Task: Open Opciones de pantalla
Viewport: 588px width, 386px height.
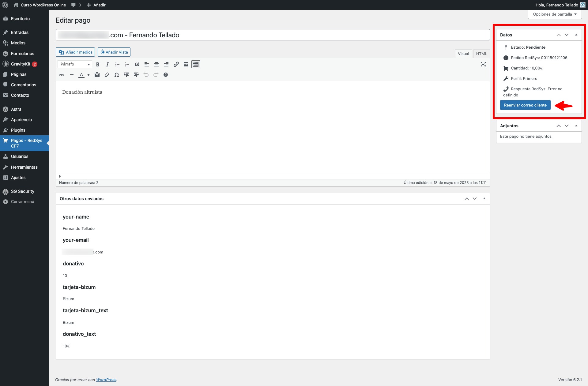Action: pos(554,14)
